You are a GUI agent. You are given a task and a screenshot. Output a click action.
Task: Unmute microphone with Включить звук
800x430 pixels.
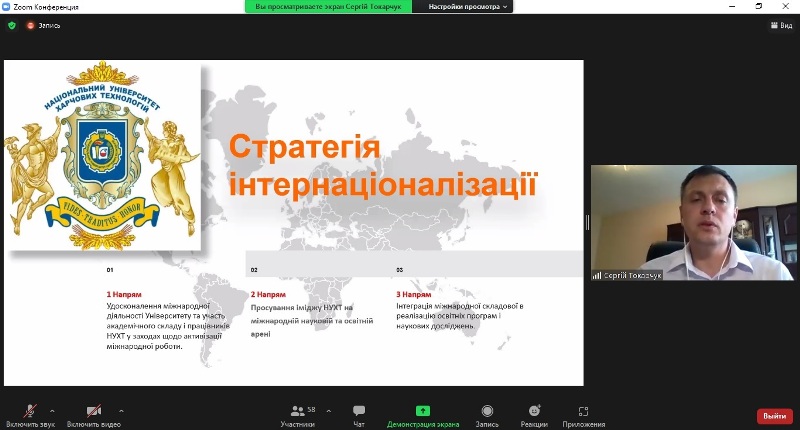[31, 416]
